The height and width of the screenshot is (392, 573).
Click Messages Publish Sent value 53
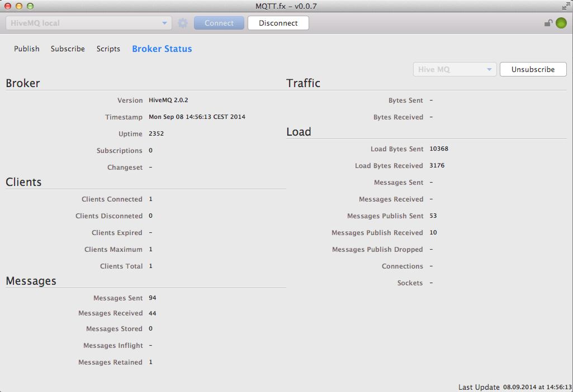pos(433,216)
